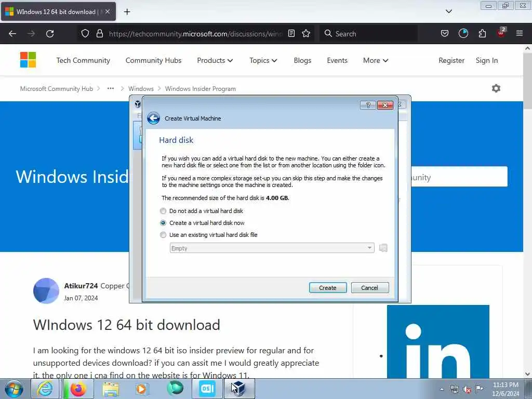Open Windows Media Player from taskbar
The image size is (532, 399).
141,389
